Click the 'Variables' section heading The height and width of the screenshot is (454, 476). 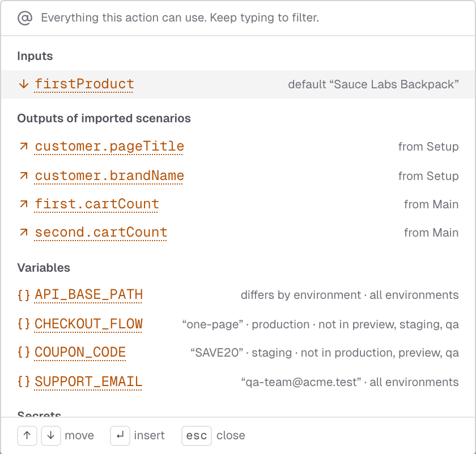(44, 268)
